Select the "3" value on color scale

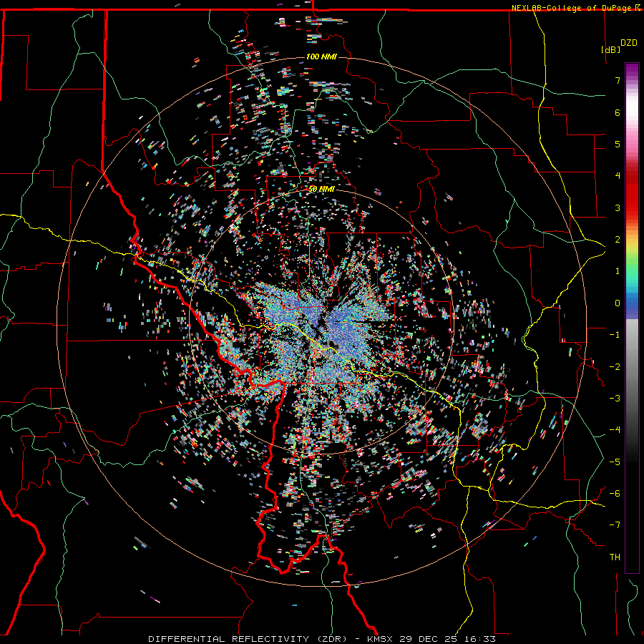tap(618, 208)
